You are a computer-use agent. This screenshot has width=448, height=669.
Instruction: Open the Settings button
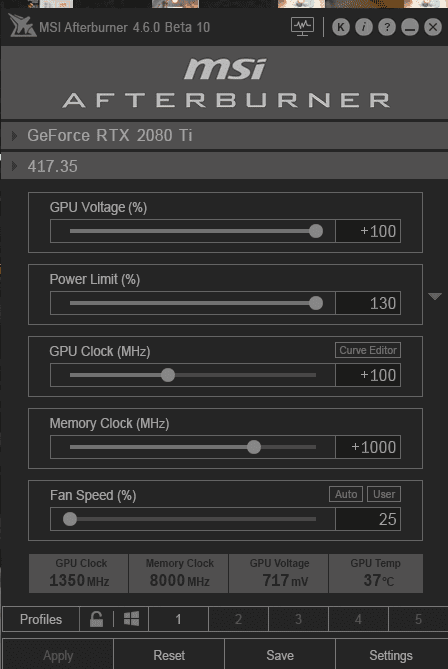(x=391, y=655)
